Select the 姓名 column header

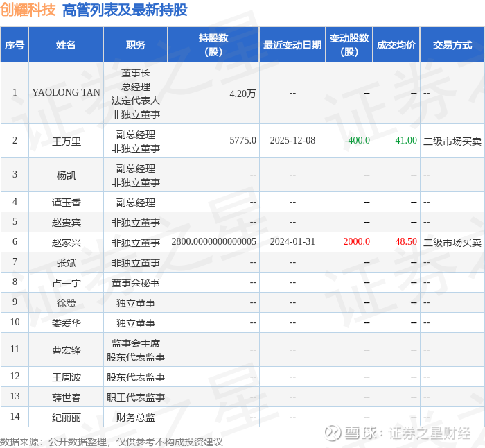pos(66,45)
